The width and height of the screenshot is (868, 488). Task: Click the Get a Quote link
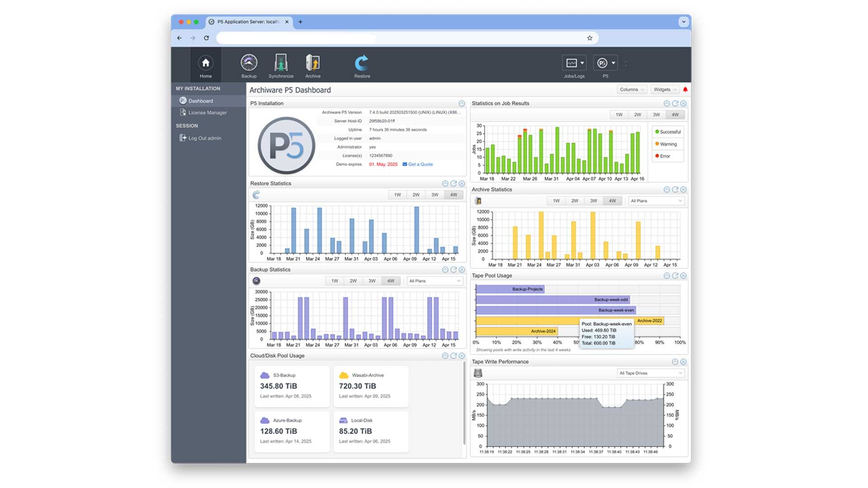coord(420,164)
